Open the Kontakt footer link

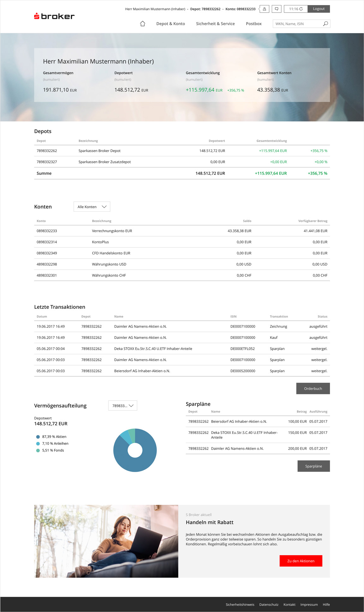pyautogui.click(x=289, y=604)
